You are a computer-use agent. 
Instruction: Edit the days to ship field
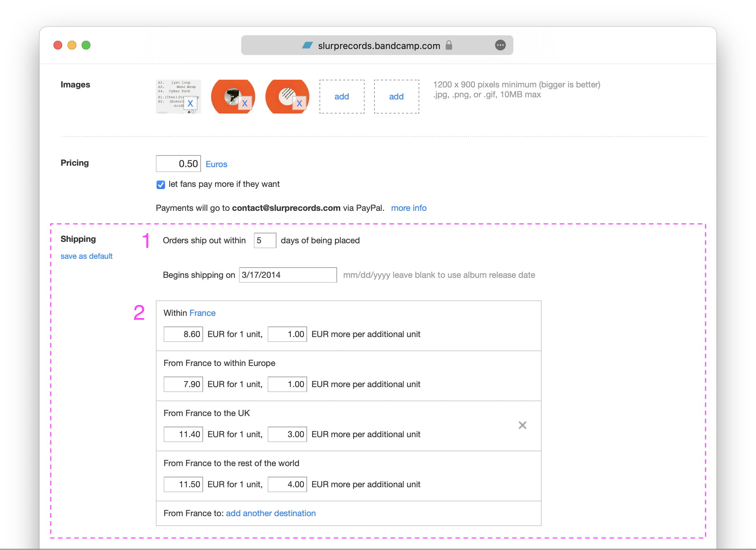coord(265,240)
